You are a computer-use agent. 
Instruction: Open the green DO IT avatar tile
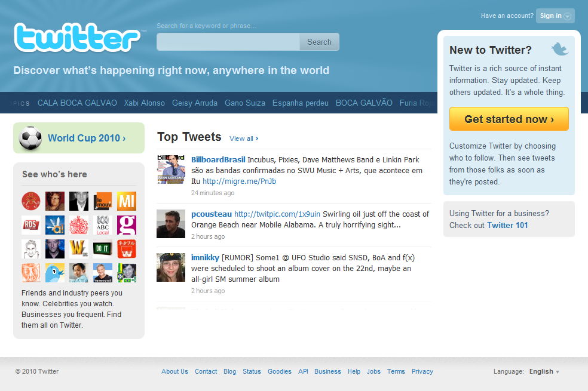tap(103, 249)
